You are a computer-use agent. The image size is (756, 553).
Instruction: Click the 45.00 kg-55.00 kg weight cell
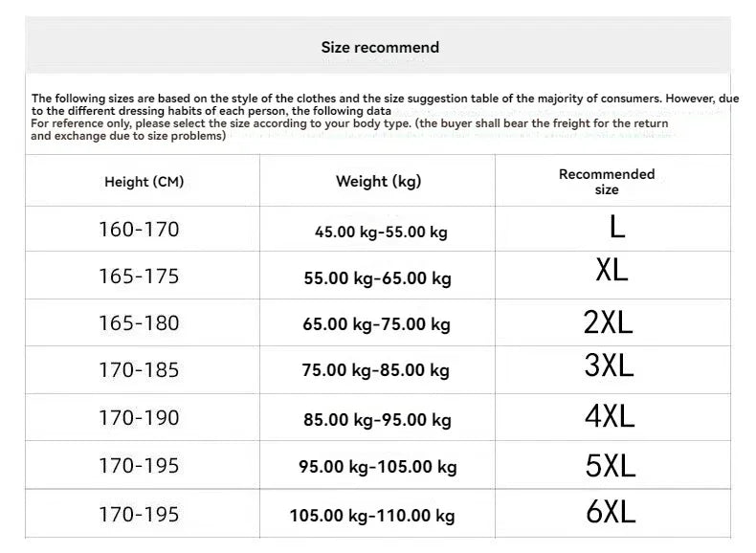click(381, 232)
